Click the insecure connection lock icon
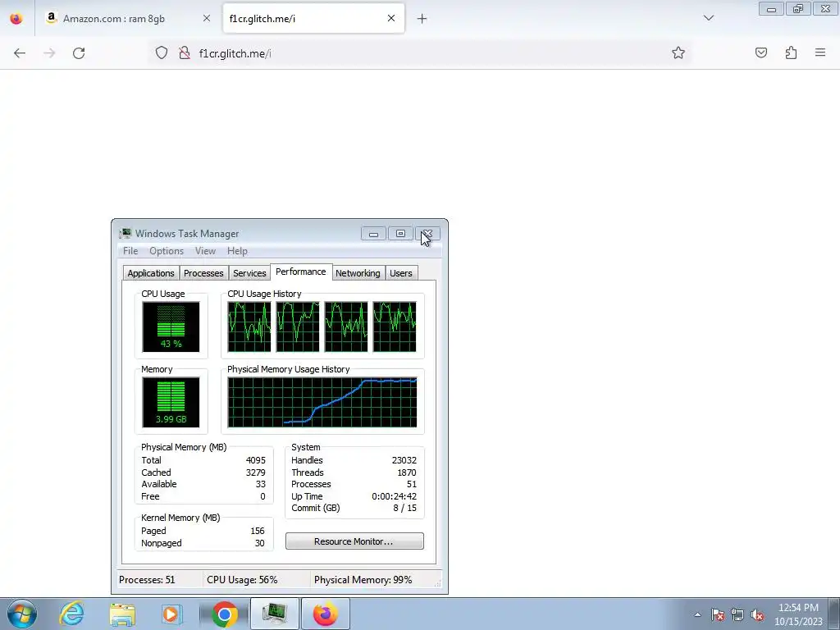The height and width of the screenshot is (630, 840). click(185, 52)
